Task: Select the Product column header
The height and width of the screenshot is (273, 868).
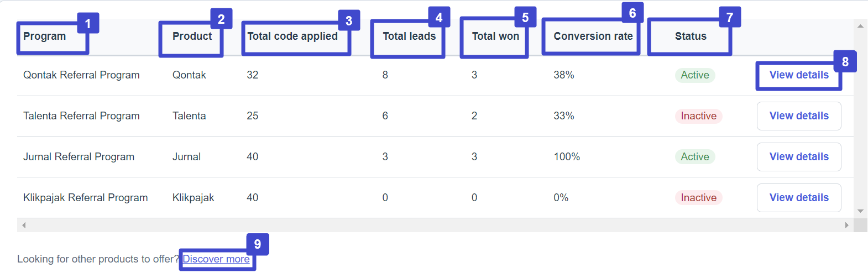Action: (x=192, y=36)
